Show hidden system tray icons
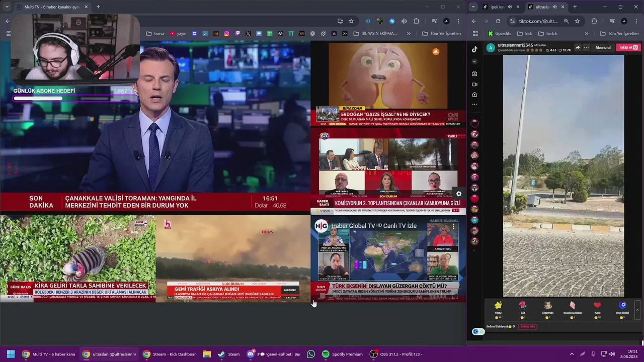644x362 pixels. point(571,354)
